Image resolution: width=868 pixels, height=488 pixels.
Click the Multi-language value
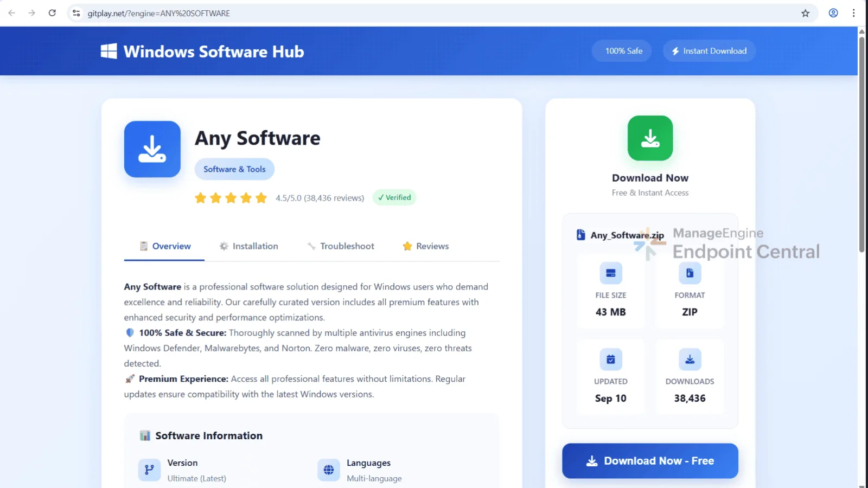(374, 478)
